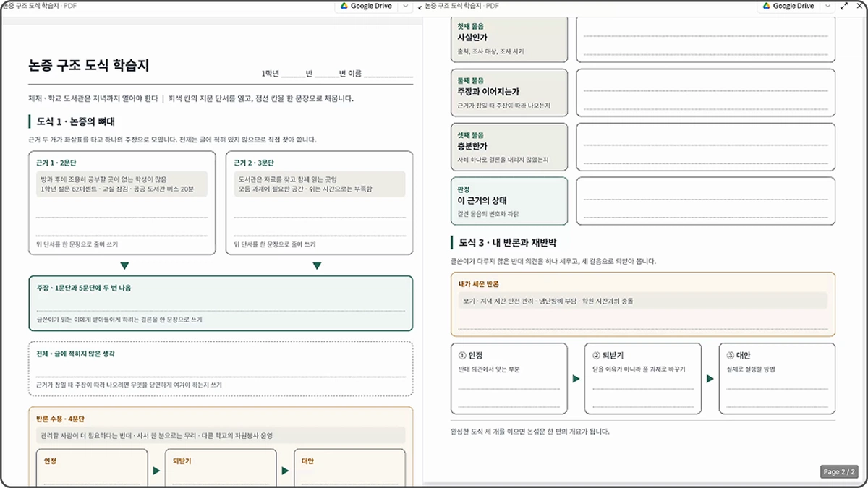Expand dropdown chevron beside left Google Drive button
Screen dimensions: 868x488
click(405, 6)
